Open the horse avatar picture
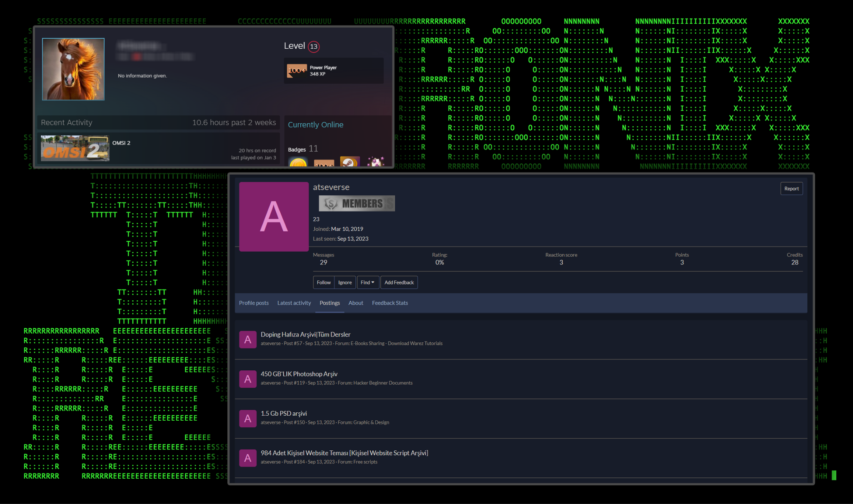The height and width of the screenshot is (504, 853). point(73,69)
